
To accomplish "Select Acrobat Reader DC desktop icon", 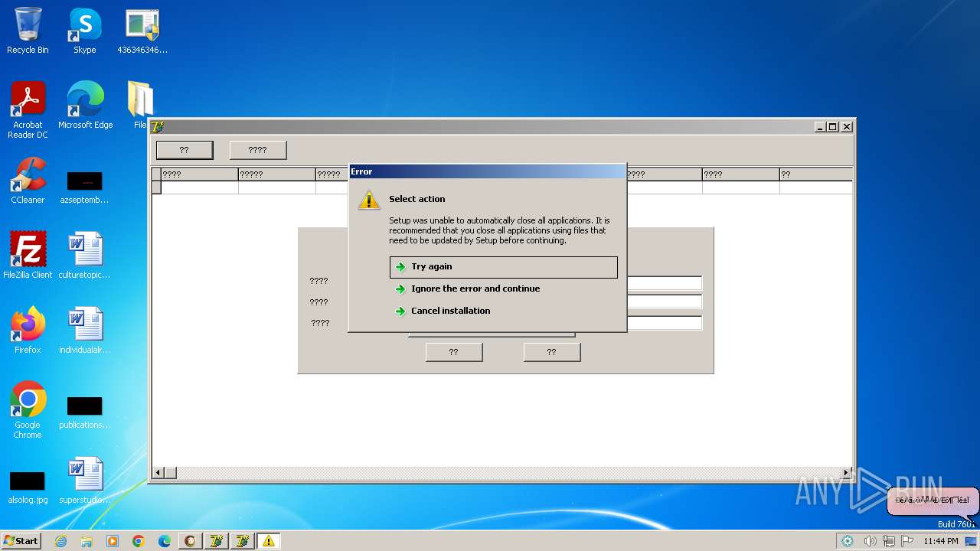I will point(28,110).
